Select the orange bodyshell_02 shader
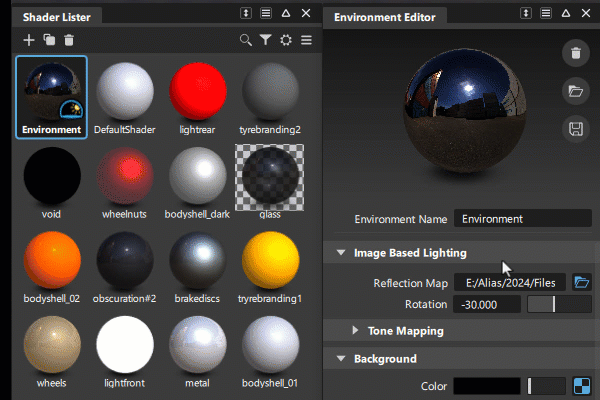Screen dimensions: 600x400 point(52,260)
